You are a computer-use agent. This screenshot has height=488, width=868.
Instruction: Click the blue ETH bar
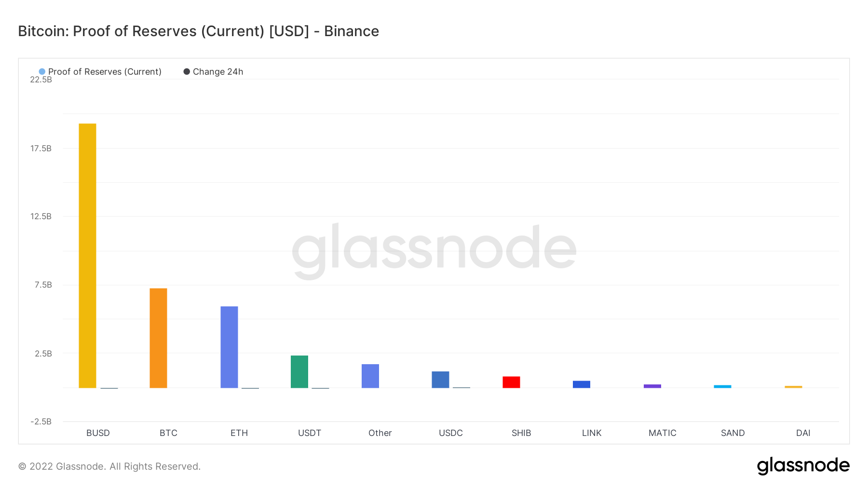pos(229,347)
